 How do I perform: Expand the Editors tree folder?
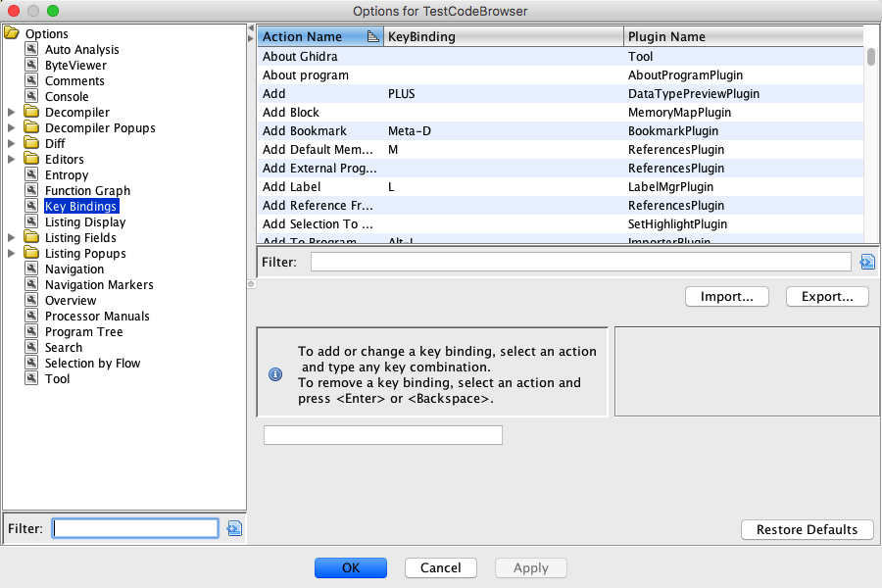pyautogui.click(x=12, y=160)
